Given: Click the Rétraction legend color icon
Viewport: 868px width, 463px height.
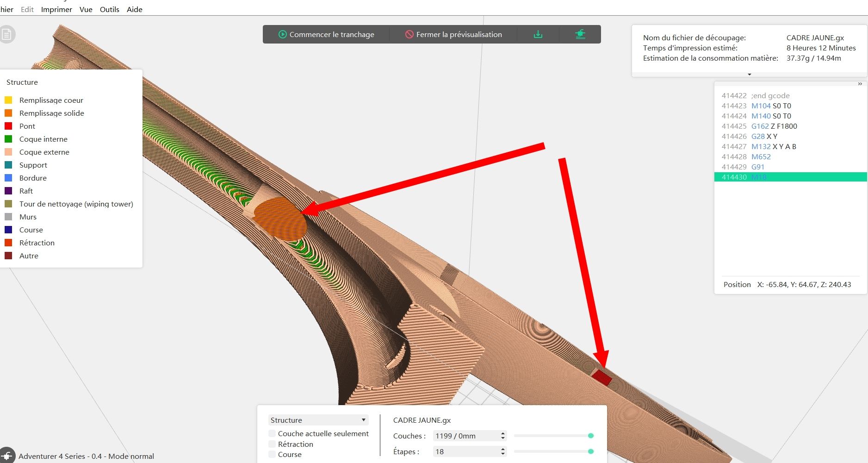Looking at the screenshot, I should pos(8,243).
